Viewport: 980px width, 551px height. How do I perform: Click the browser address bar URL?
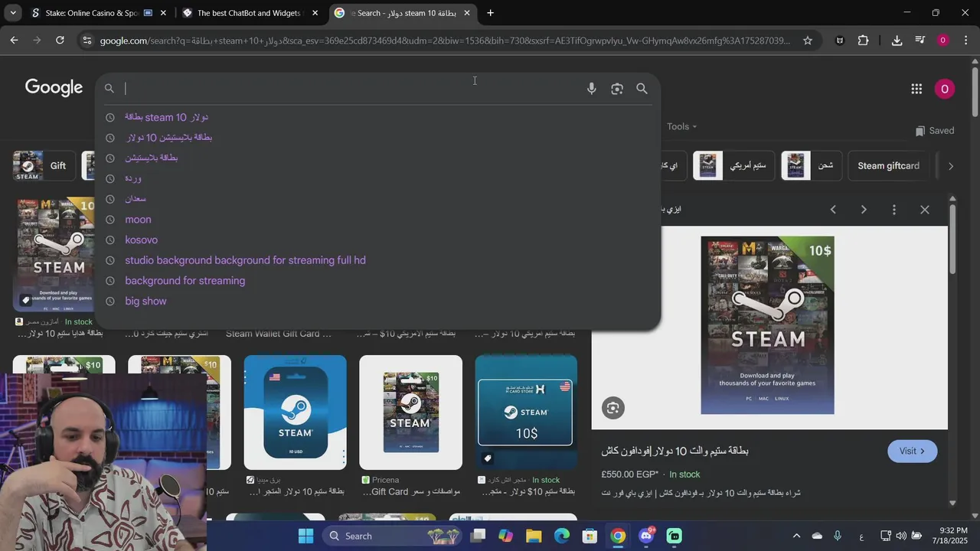click(x=444, y=41)
